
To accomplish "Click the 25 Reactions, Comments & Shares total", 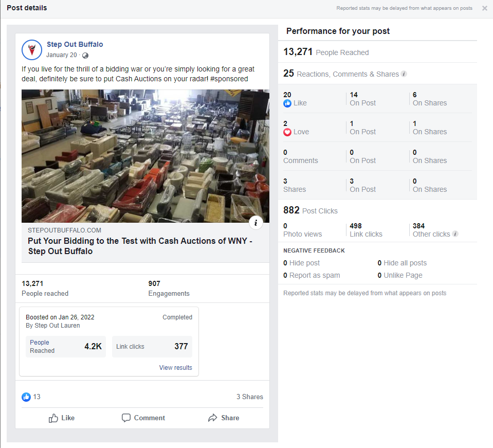I will click(341, 74).
